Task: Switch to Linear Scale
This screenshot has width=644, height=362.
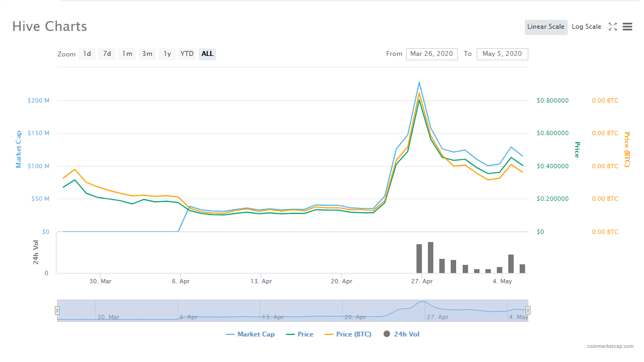Action: click(546, 27)
